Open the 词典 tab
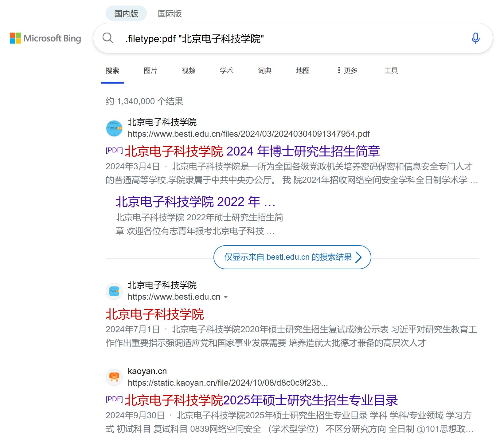 (x=265, y=71)
